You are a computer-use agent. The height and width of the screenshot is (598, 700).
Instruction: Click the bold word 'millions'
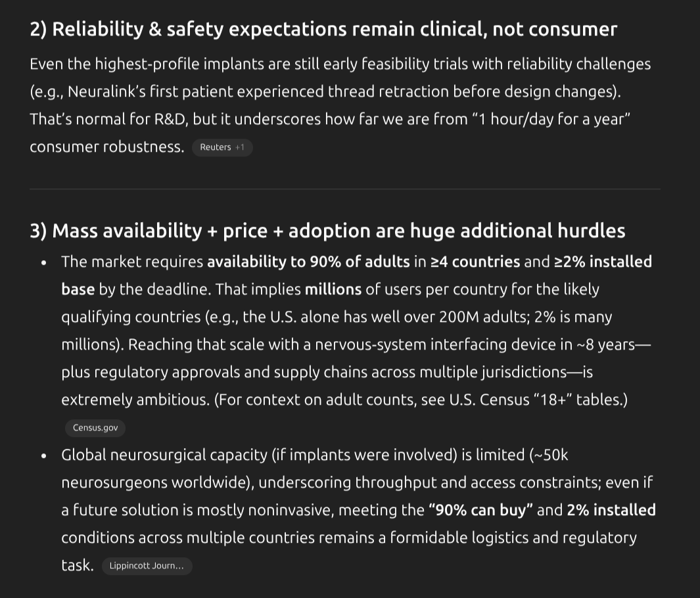coord(333,289)
